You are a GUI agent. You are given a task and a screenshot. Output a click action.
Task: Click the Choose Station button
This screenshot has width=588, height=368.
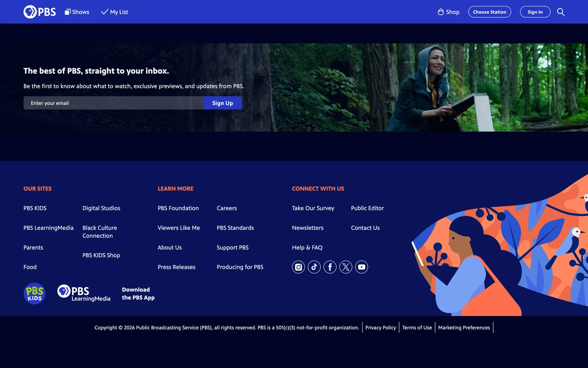tap(490, 12)
